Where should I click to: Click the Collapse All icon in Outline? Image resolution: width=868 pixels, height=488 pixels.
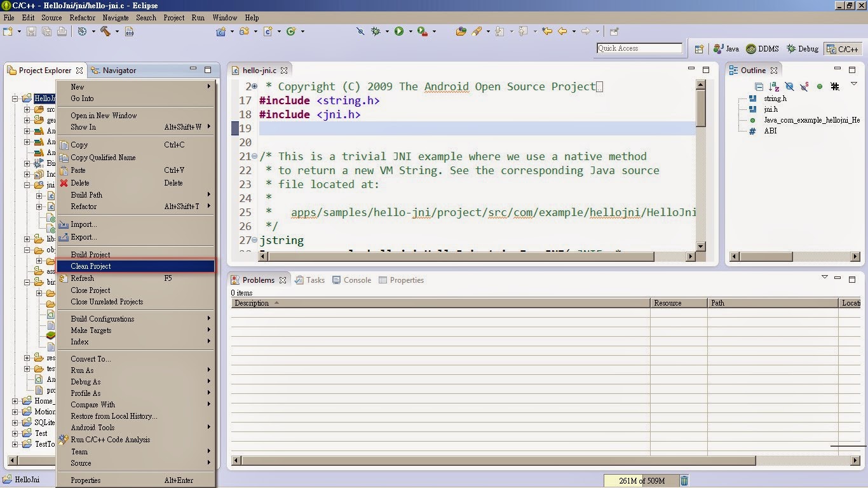(759, 86)
